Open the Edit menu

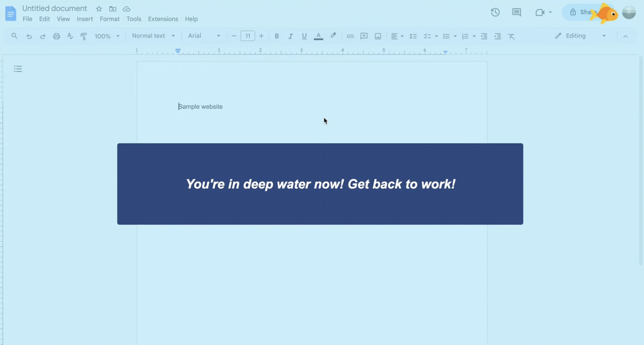tap(44, 19)
